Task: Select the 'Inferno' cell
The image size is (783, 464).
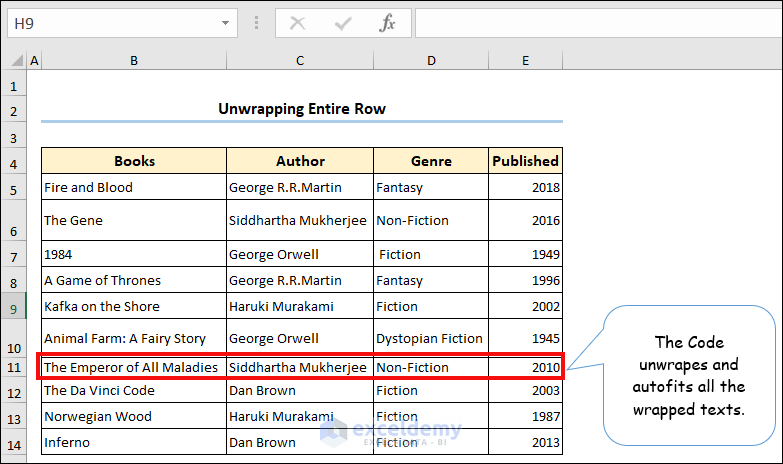Action: click(134, 442)
